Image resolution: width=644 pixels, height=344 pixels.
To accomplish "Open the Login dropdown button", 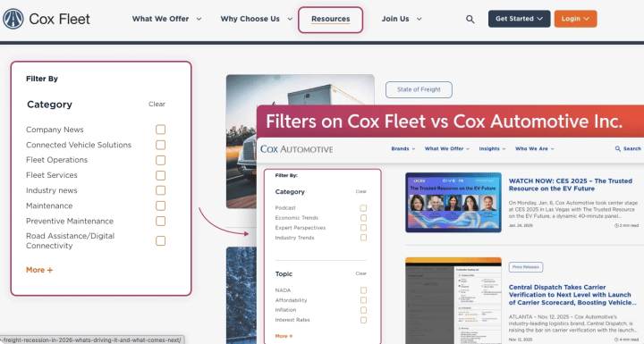I will (x=575, y=19).
